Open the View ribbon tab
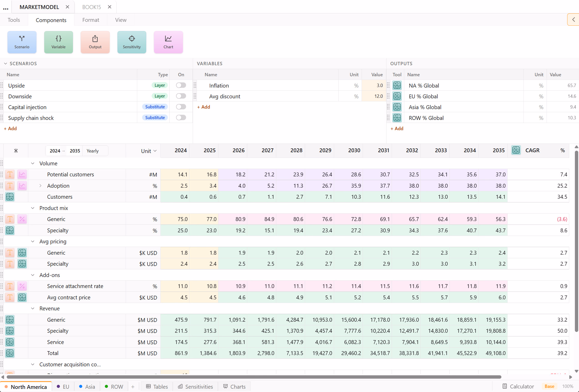 (121, 20)
